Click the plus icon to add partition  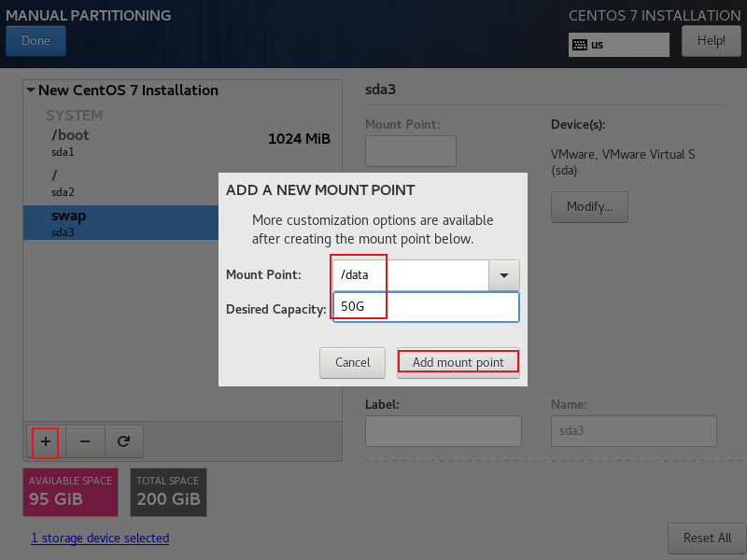pos(45,441)
